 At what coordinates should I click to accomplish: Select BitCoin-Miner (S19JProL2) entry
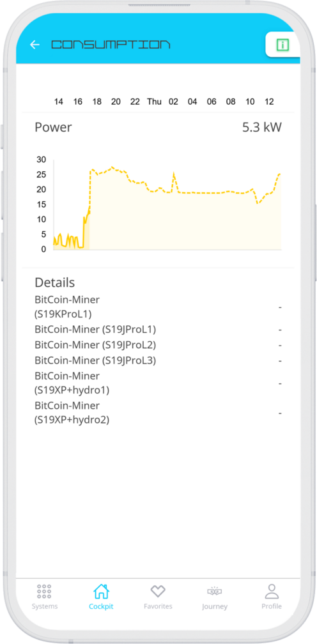(158, 344)
